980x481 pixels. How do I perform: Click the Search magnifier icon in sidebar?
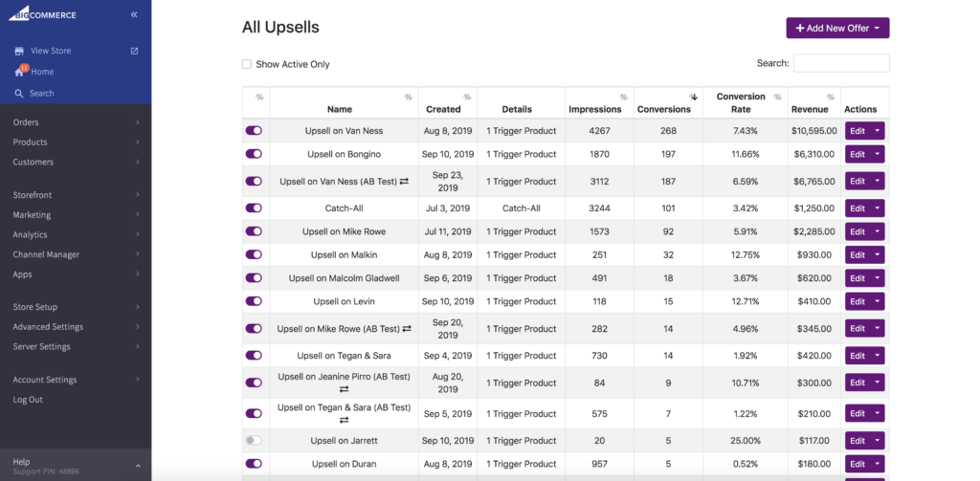coord(19,93)
